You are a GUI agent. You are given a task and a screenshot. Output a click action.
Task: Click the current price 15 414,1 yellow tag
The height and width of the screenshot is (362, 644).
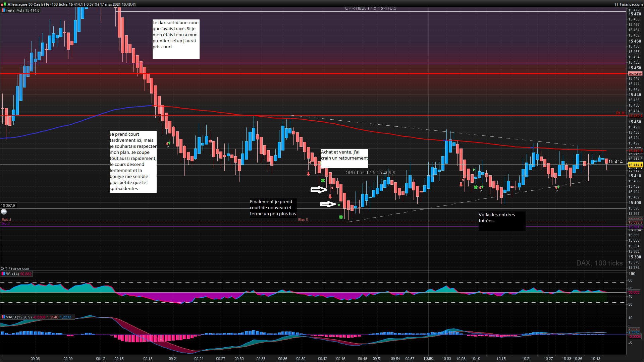point(635,165)
